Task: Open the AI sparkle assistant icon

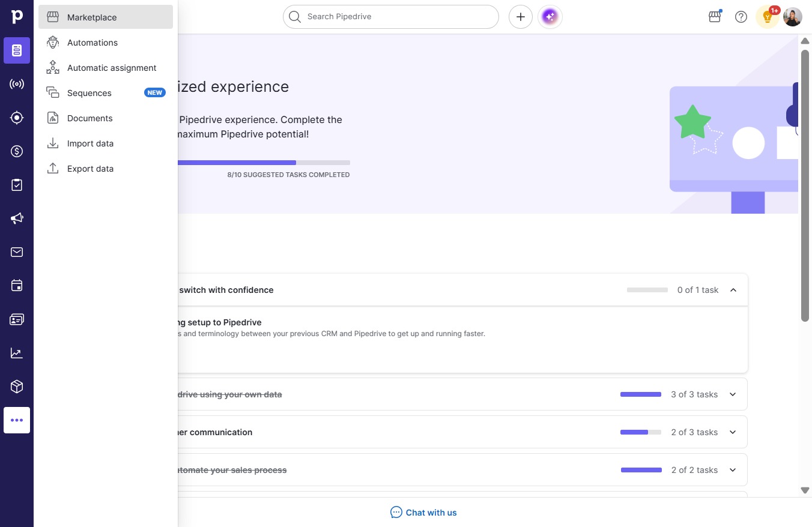Action: pyautogui.click(x=550, y=17)
